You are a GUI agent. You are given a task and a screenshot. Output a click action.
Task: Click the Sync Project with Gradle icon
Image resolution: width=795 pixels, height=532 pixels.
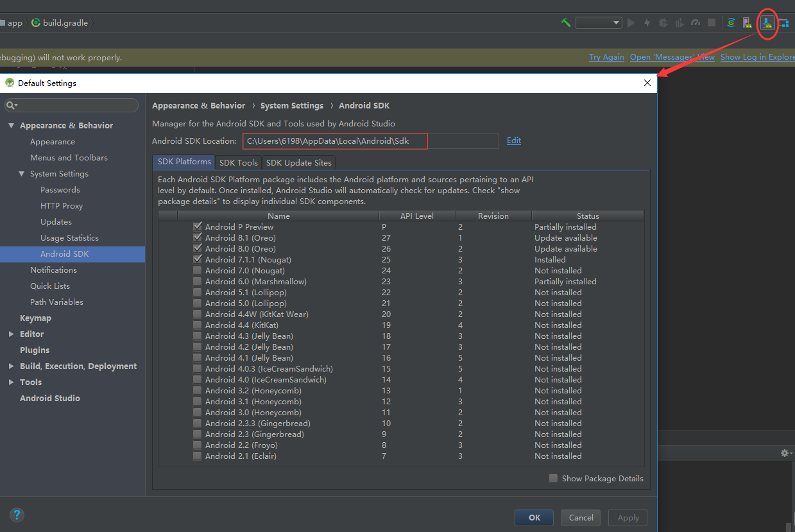click(731, 22)
